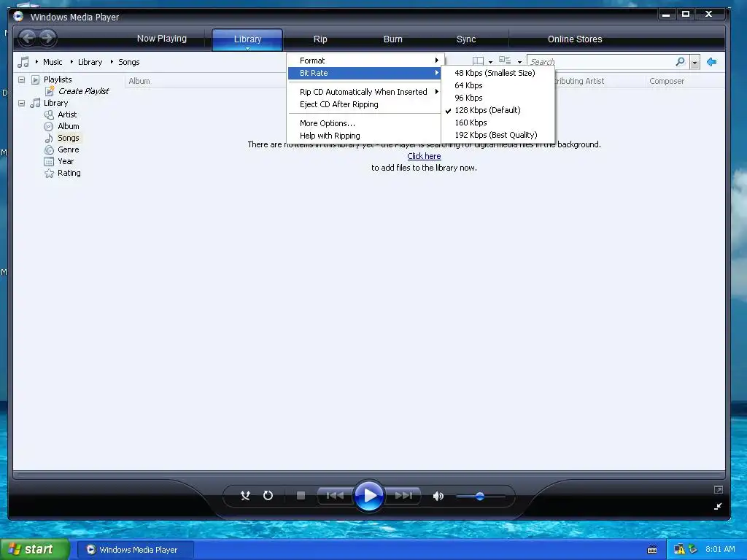Click the Next track button

[x=403, y=496]
